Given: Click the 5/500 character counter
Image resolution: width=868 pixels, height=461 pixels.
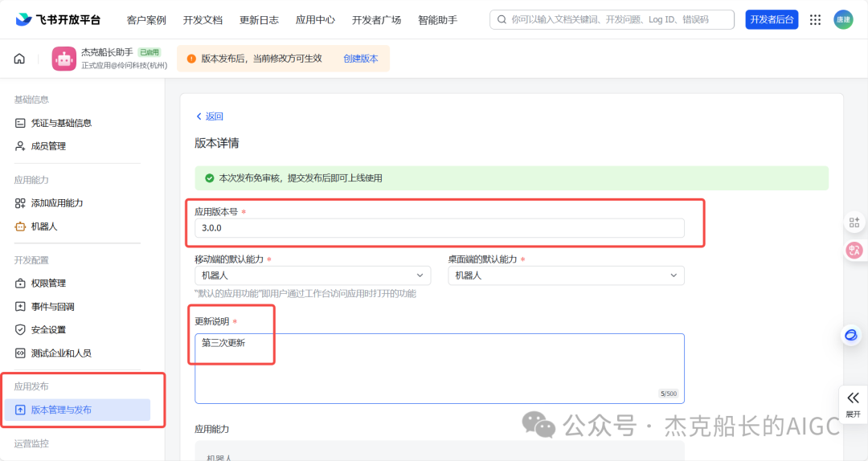Looking at the screenshot, I should click(668, 394).
